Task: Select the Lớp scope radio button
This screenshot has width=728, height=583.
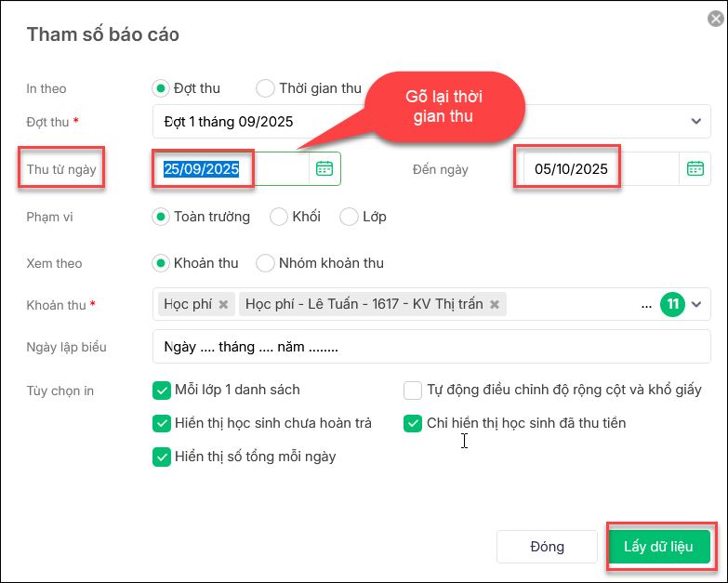Action: [x=349, y=217]
